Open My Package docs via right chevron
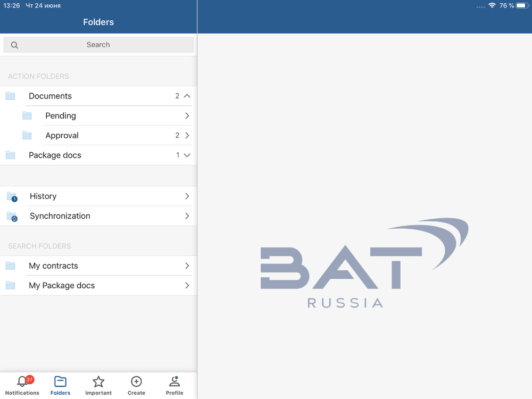532x399 pixels. pos(187,285)
